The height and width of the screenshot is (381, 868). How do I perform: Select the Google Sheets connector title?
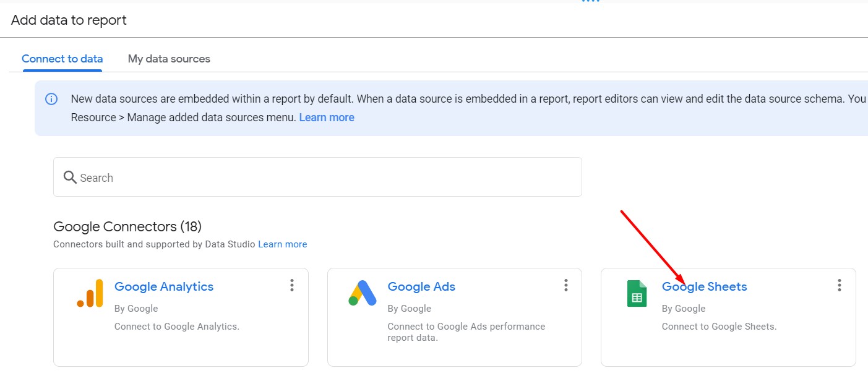coord(705,286)
